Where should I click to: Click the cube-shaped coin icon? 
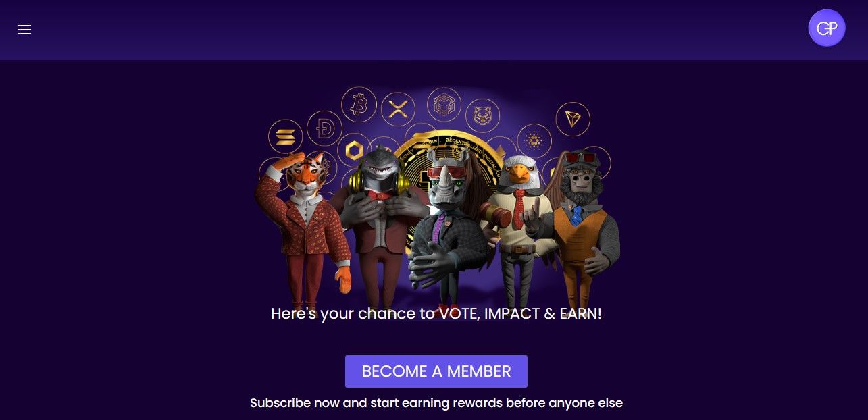(444, 105)
